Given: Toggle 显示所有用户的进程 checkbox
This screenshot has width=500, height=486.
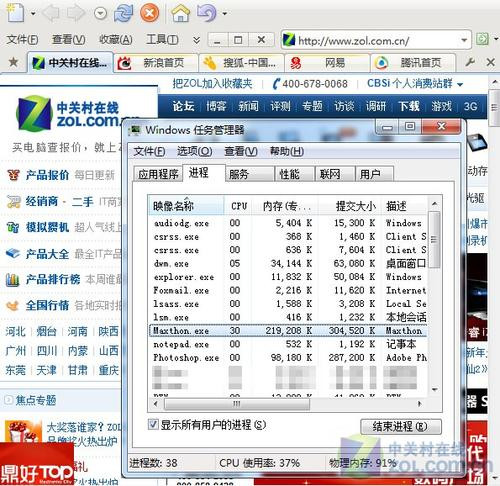Looking at the screenshot, I should 153,424.
